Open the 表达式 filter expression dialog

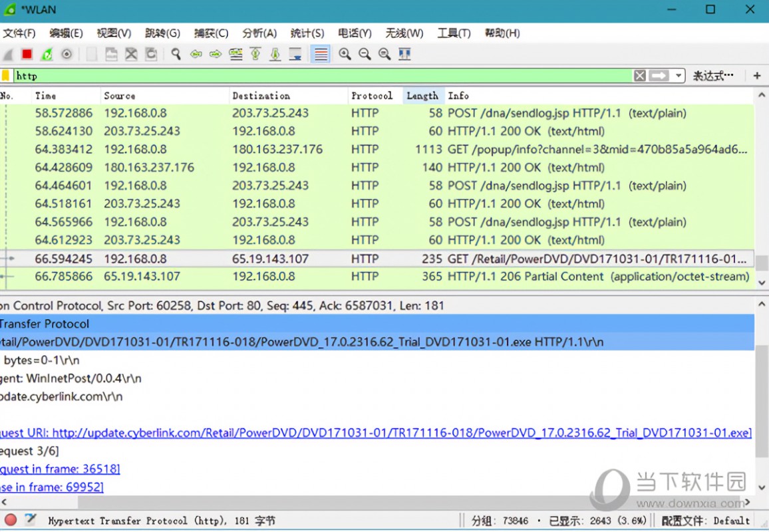pyautogui.click(x=713, y=76)
